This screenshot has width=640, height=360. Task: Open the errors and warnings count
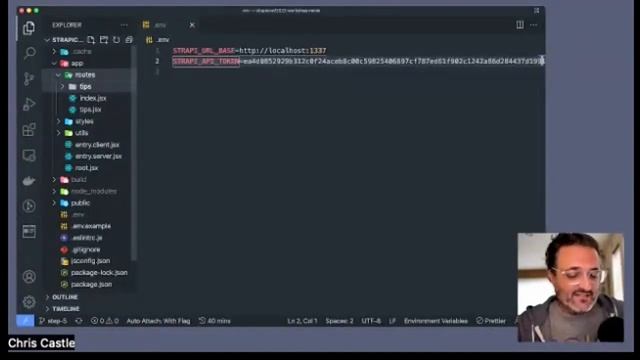[104, 321]
